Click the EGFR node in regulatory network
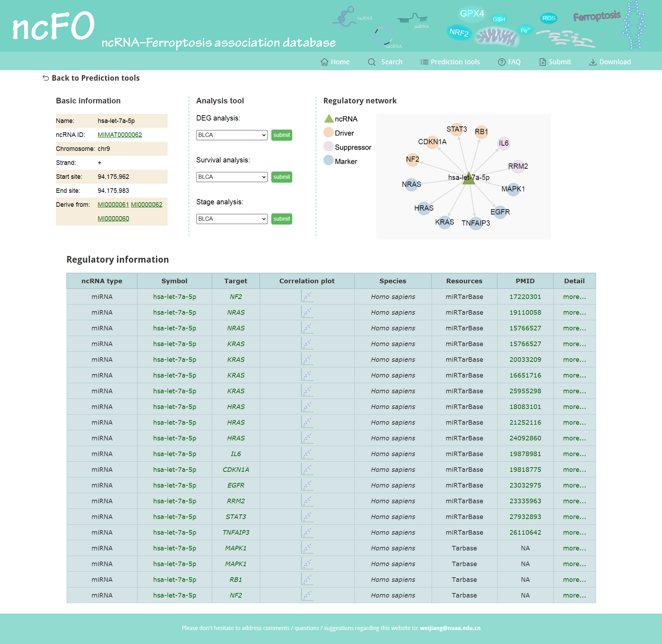Screen dimensions: 662x644 (500, 212)
